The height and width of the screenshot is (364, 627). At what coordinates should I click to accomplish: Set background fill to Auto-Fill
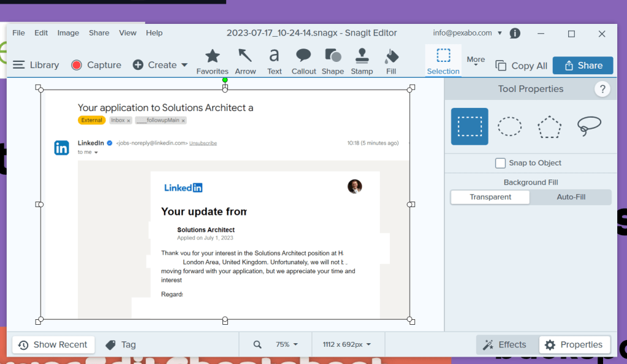571,197
